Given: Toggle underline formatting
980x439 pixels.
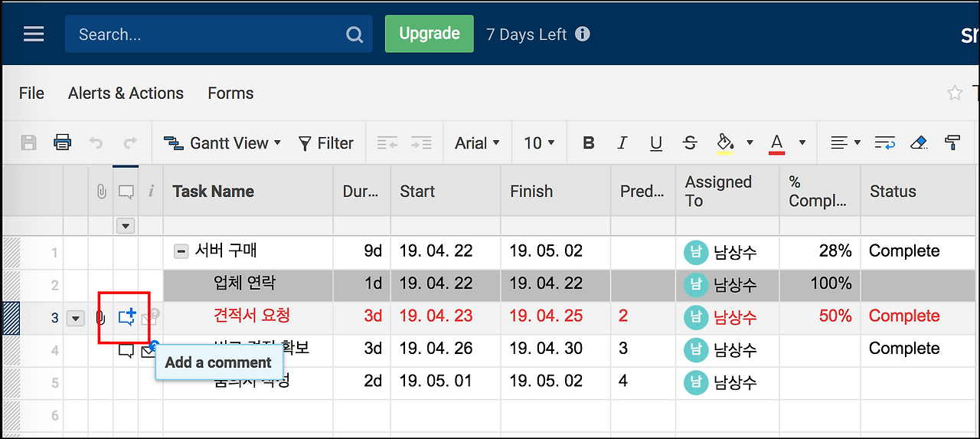Looking at the screenshot, I should click(x=655, y=143).
